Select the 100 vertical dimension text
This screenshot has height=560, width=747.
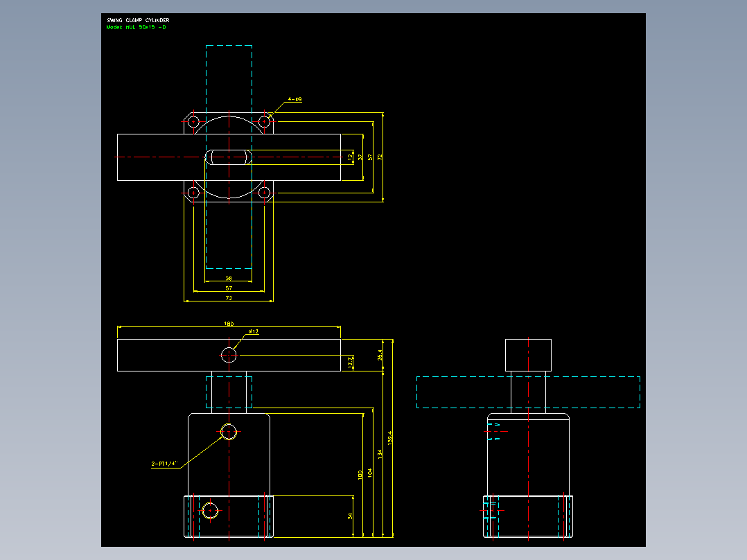[x=360, y=475]
